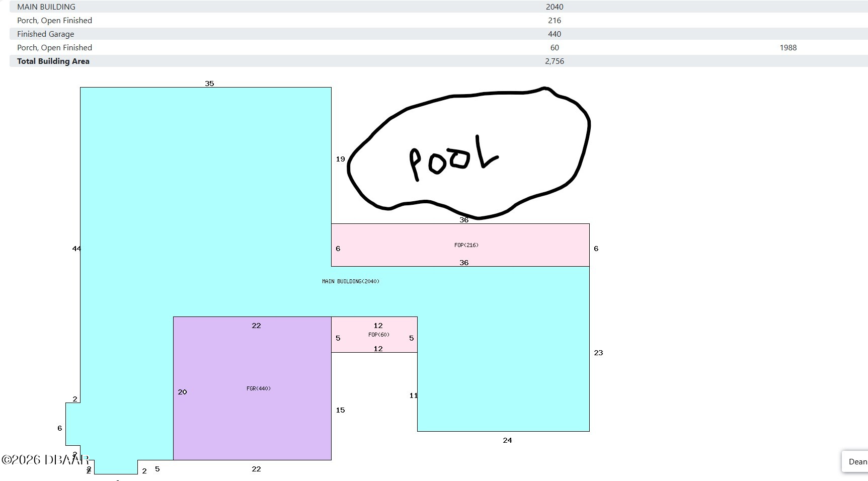
Task: Click the 35 dimension at sketch top
Action: coord(209,84)
